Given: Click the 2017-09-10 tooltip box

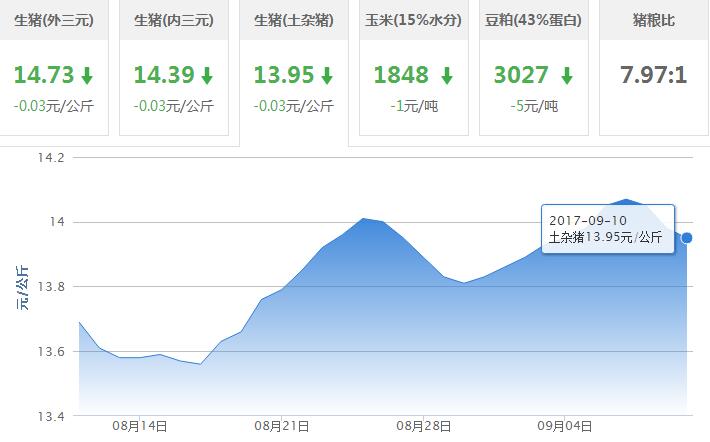Looking at the screenshot, I should click(607, 228).
